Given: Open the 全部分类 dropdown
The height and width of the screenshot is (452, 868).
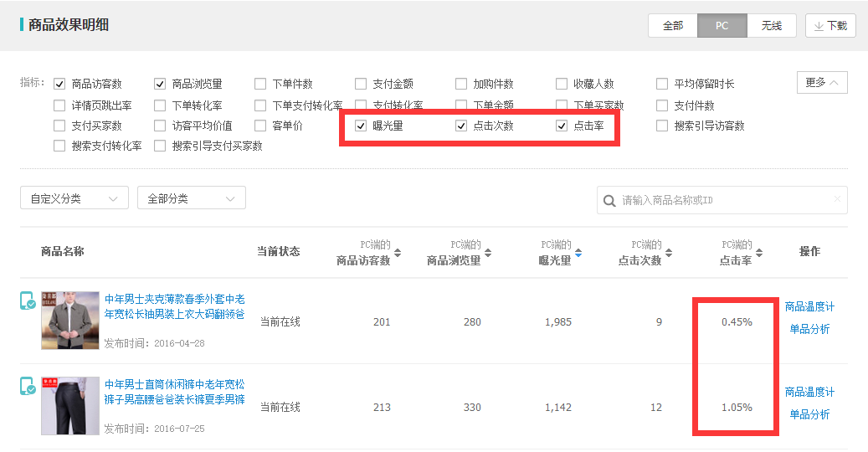Looking at the screenshot, I should pos(191,198).
